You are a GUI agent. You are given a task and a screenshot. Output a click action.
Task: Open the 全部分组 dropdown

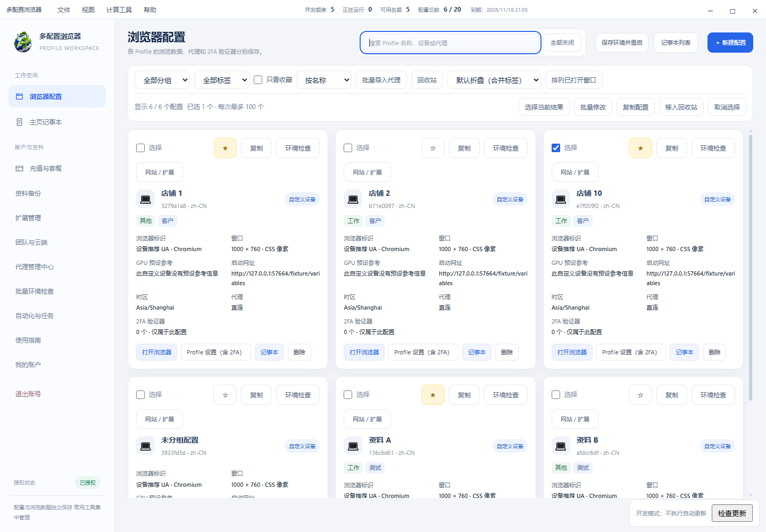(x=162, y=80)
